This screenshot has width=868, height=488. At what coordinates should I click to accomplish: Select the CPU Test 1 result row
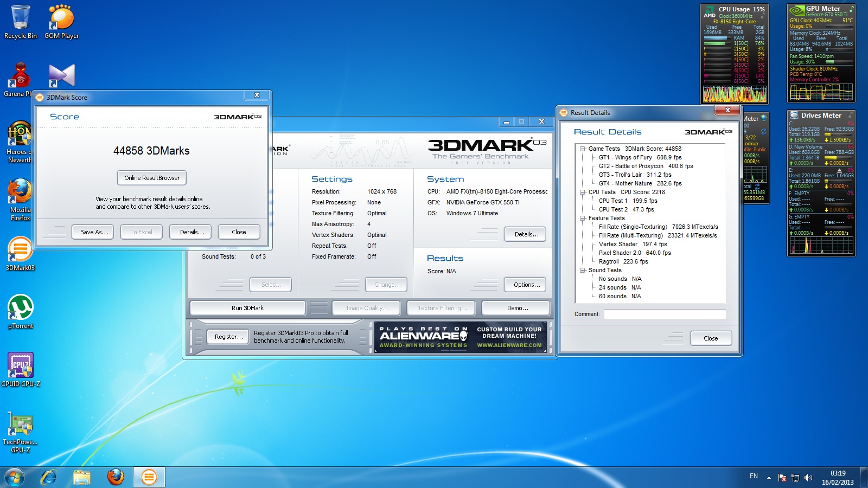[628, 201]
